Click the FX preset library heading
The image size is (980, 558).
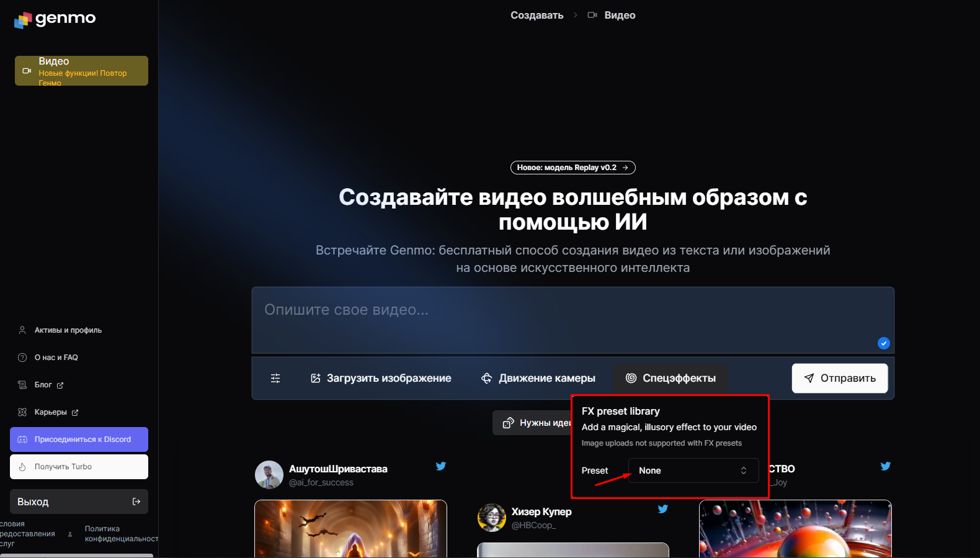[620, 411]
